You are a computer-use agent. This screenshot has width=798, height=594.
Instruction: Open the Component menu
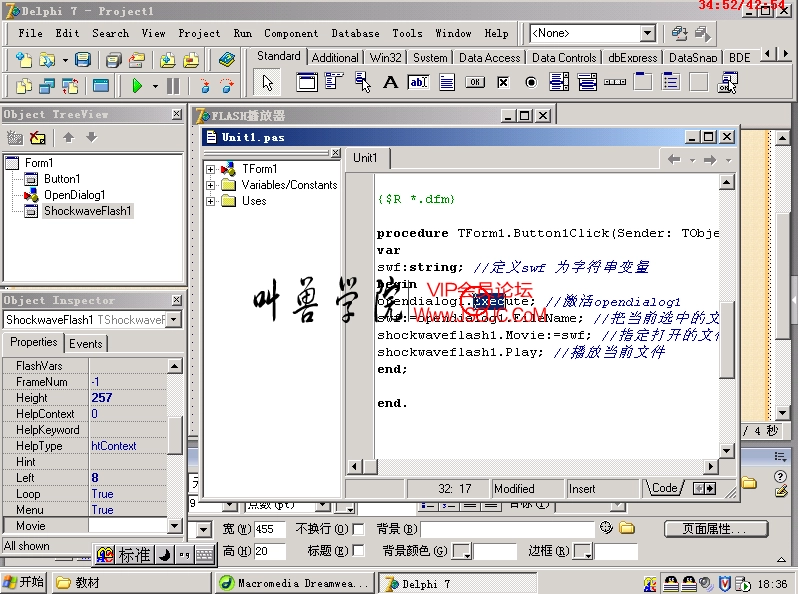coord(291,33)
